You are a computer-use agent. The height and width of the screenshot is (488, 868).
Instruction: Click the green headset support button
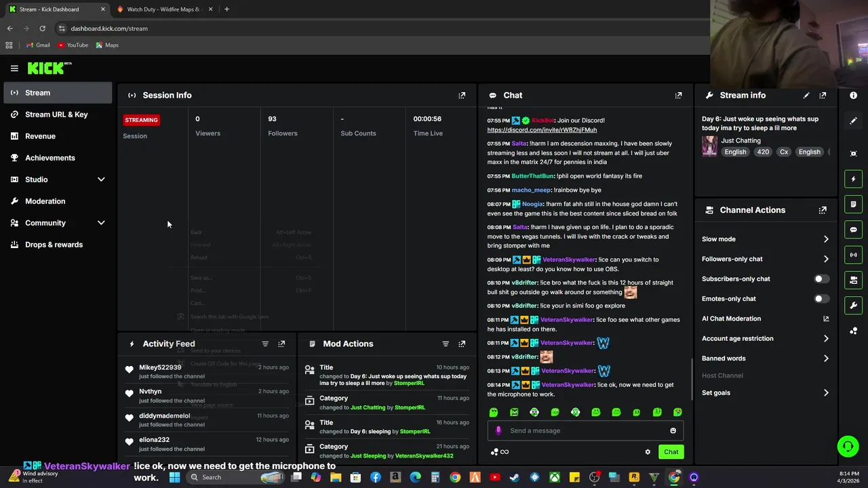(848, 447)
